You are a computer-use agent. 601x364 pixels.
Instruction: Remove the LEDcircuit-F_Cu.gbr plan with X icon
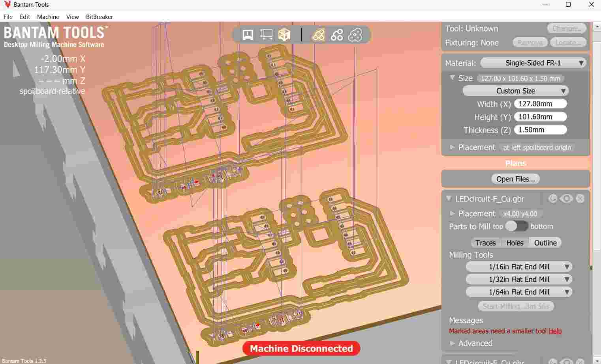580,198
